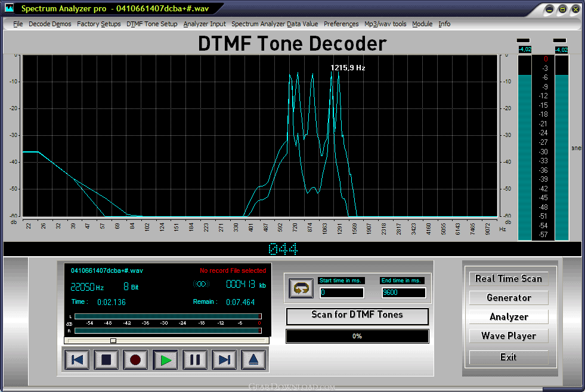Click the Exit button

pyautogui.click(x=509, y=357)
